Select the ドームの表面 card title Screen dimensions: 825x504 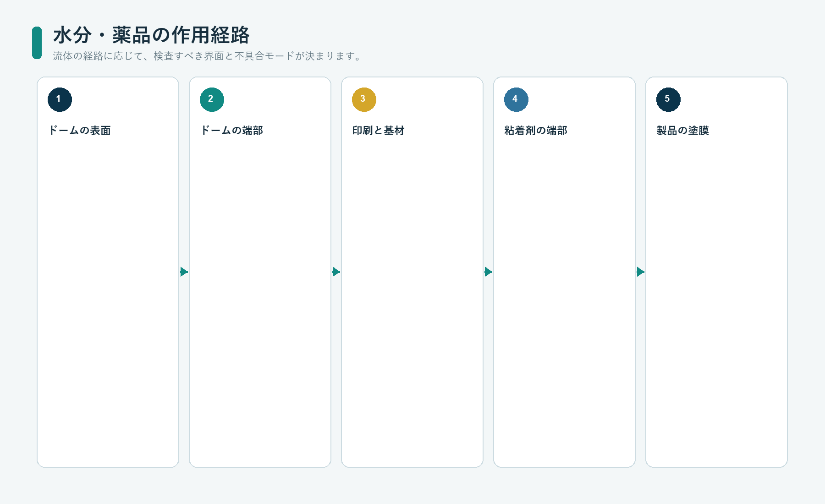coord(80,131)
